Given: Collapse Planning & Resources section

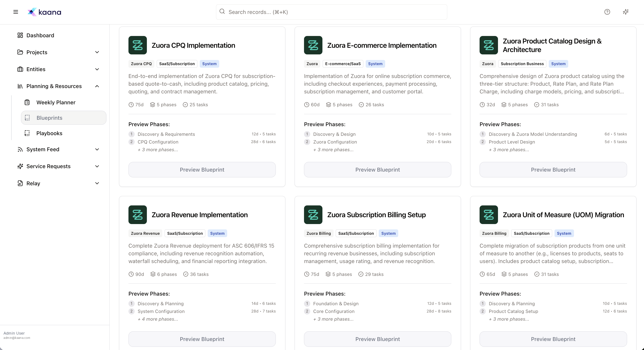Looking at the screenshot, I should tap(97, 86).
